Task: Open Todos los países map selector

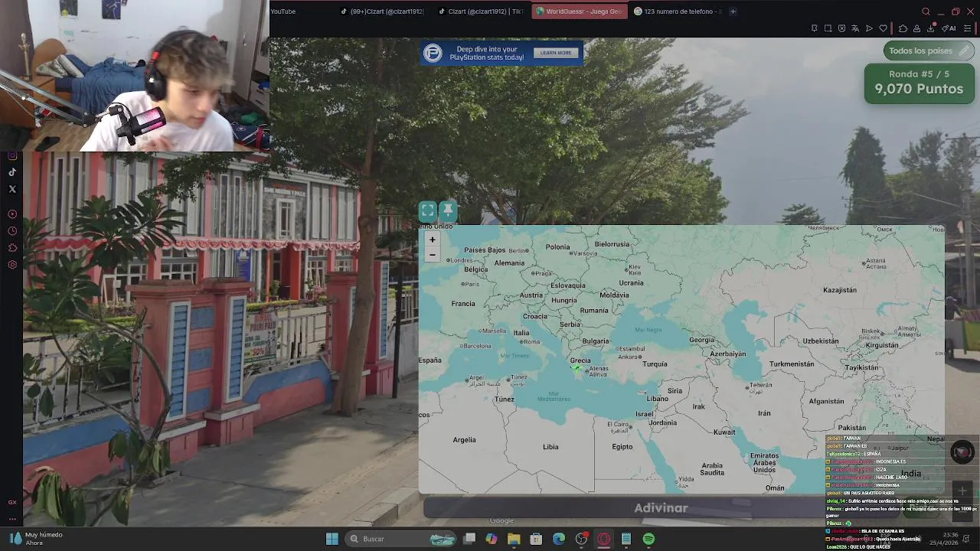Action: click(x=929, y=51)
